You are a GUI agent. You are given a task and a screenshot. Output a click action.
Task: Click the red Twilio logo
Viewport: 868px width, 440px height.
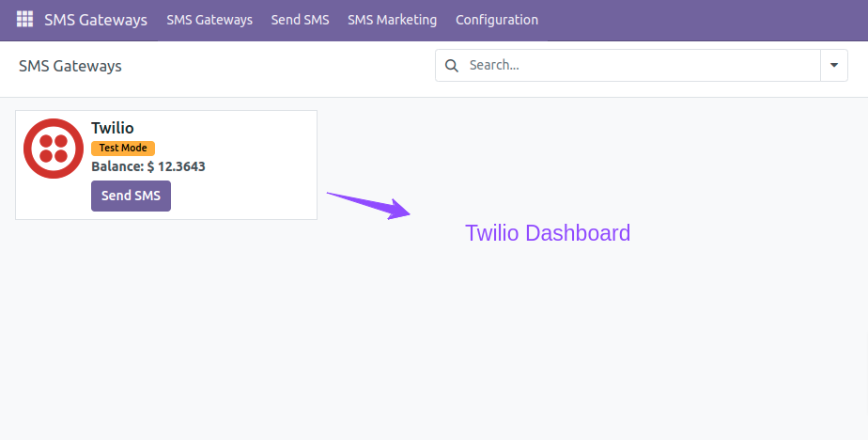click(54, 149)
